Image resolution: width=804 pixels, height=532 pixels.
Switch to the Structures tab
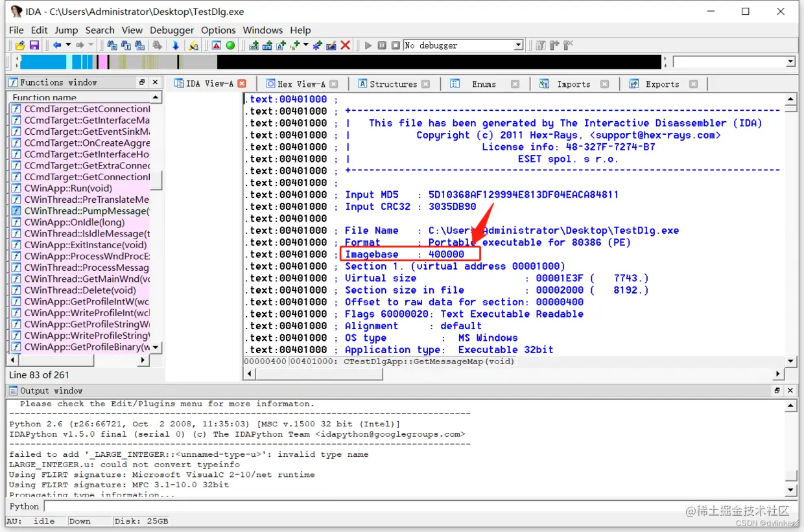tap(394, 84)
